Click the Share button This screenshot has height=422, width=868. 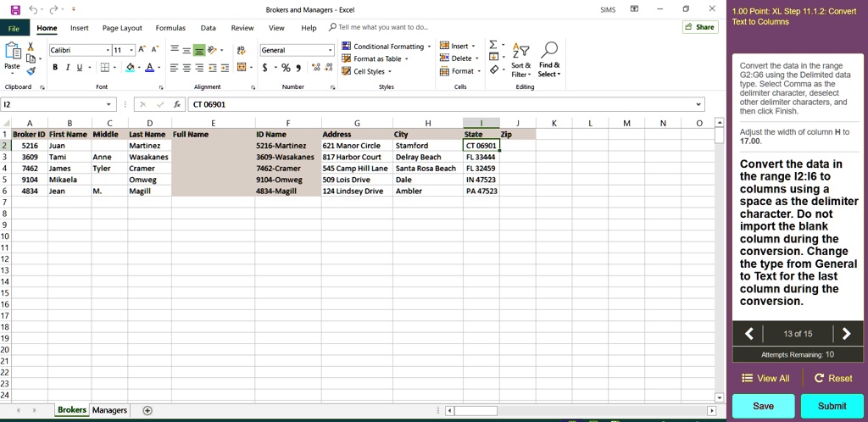coord(700,27)
